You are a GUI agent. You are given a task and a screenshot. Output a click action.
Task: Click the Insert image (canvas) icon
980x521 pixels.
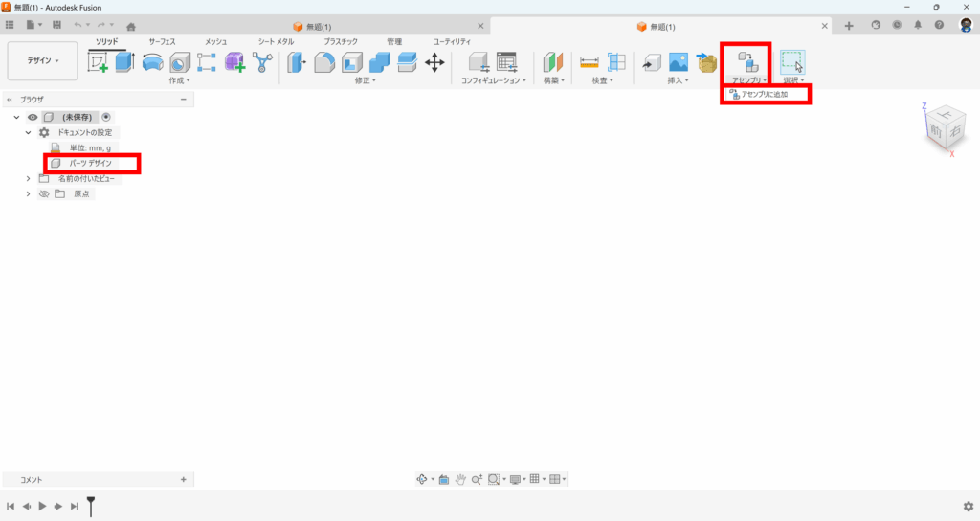[x=679, y=62]
